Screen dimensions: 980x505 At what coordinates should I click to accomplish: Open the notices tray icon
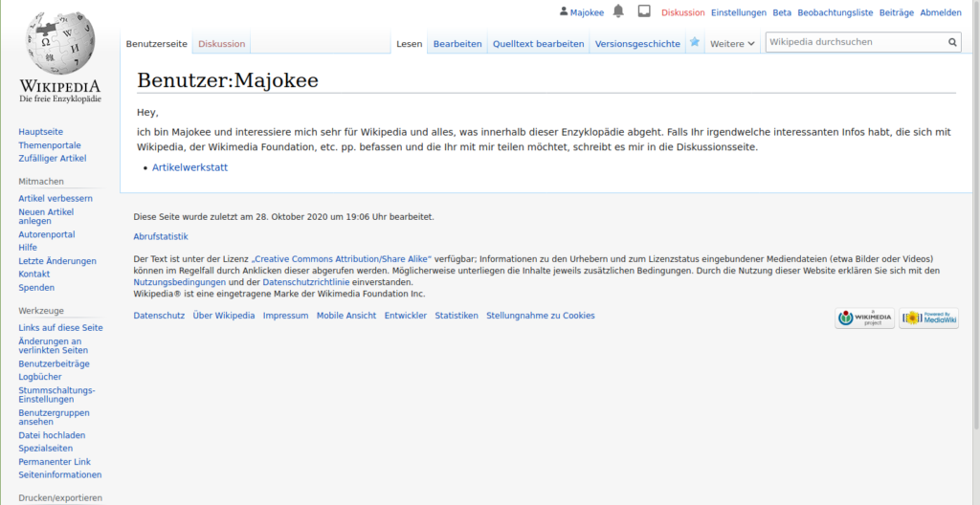point(644,11)
